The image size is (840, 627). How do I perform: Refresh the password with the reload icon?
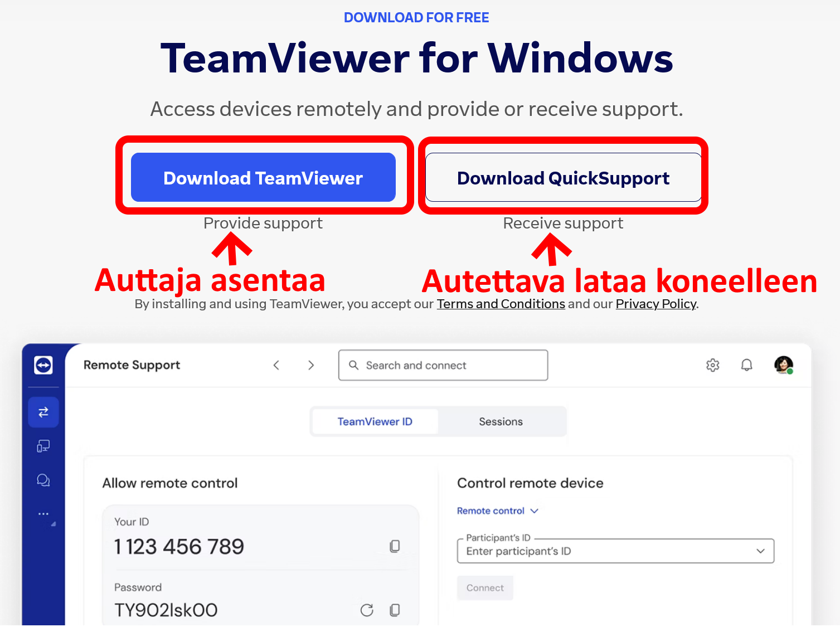click(x=367, y=610)
